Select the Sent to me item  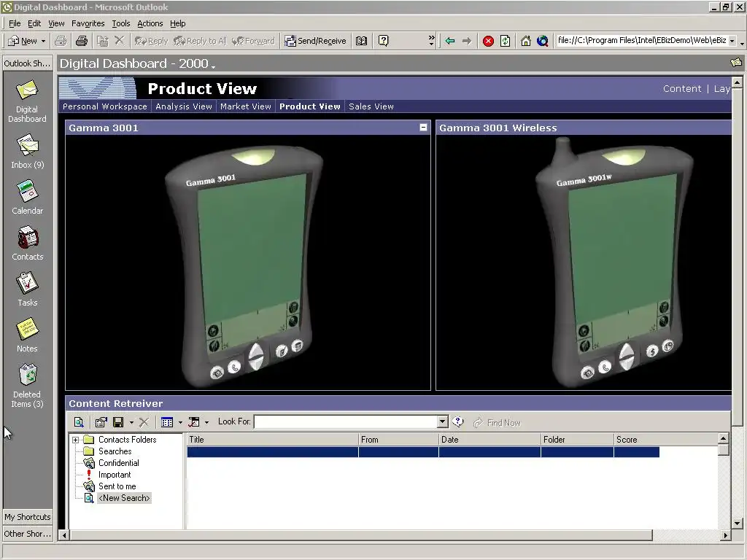(117, 486)
